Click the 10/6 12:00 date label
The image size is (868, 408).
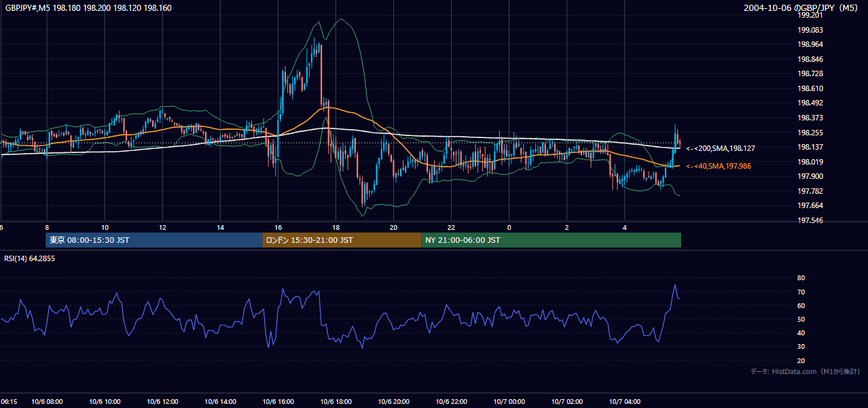click(162, 402)
